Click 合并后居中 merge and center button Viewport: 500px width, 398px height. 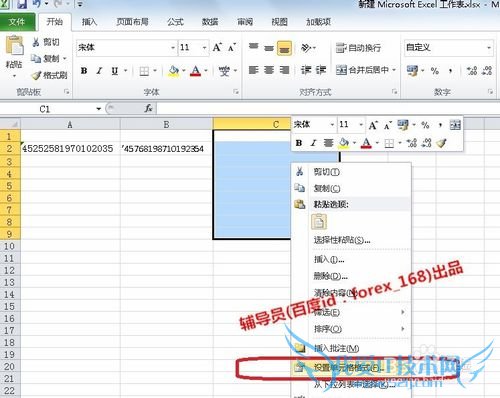(x=362, y=70)
